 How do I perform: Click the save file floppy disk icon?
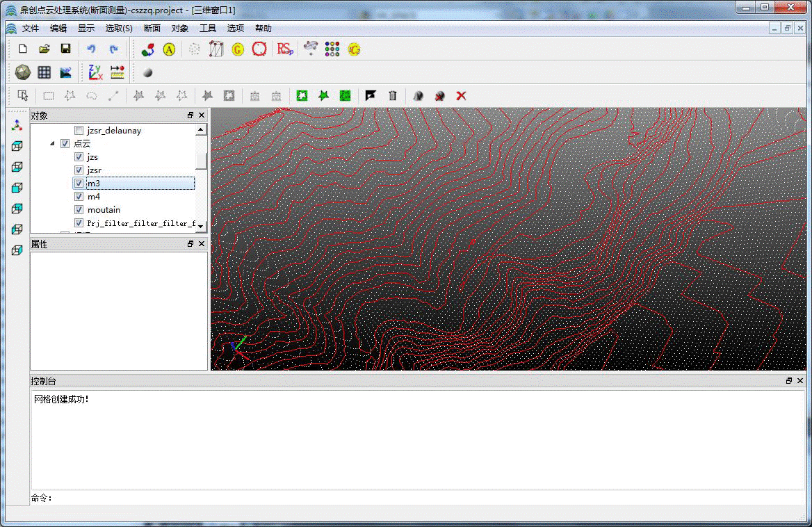click(x=65, y=49)
